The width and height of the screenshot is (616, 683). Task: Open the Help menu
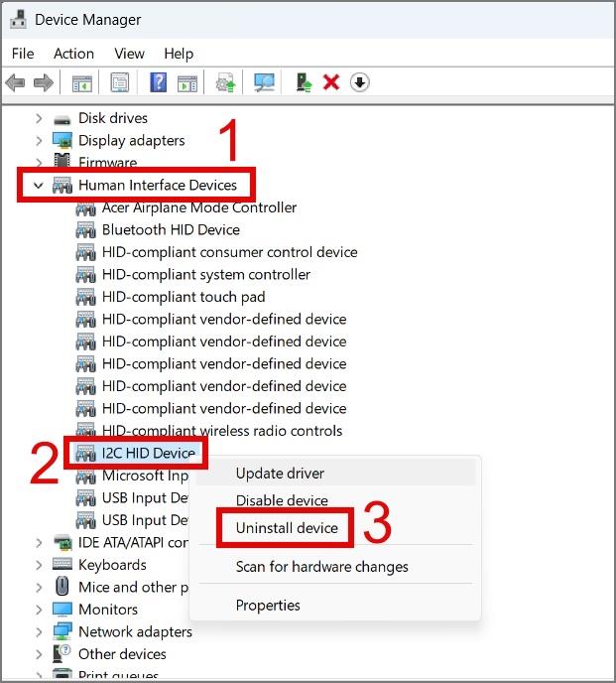179,54
